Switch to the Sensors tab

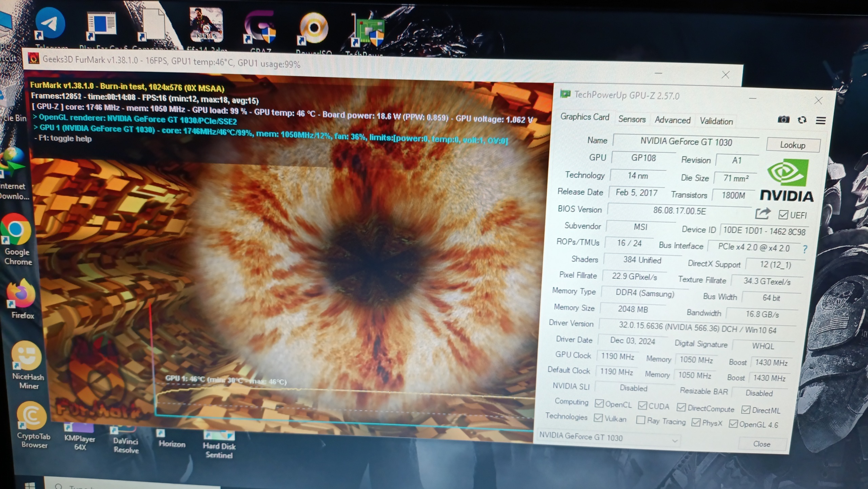pos(632,119)
